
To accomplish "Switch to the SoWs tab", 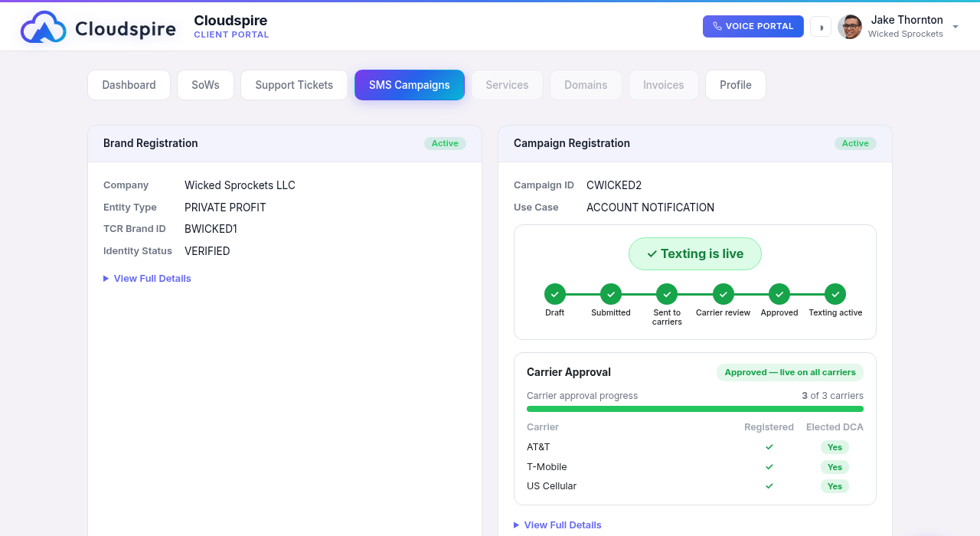I will (205, 85).
